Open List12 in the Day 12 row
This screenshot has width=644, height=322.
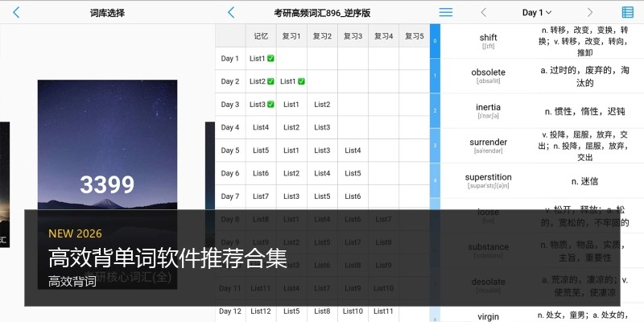click(x=261, y=312)
